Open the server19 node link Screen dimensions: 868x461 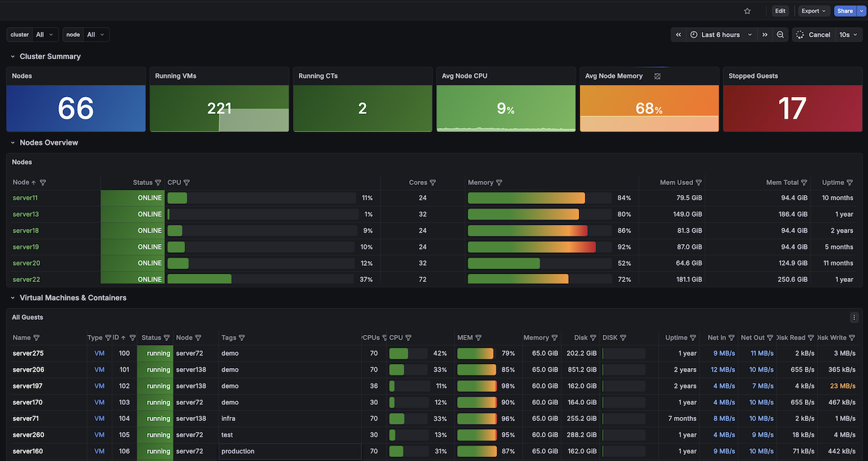[26, 247]
